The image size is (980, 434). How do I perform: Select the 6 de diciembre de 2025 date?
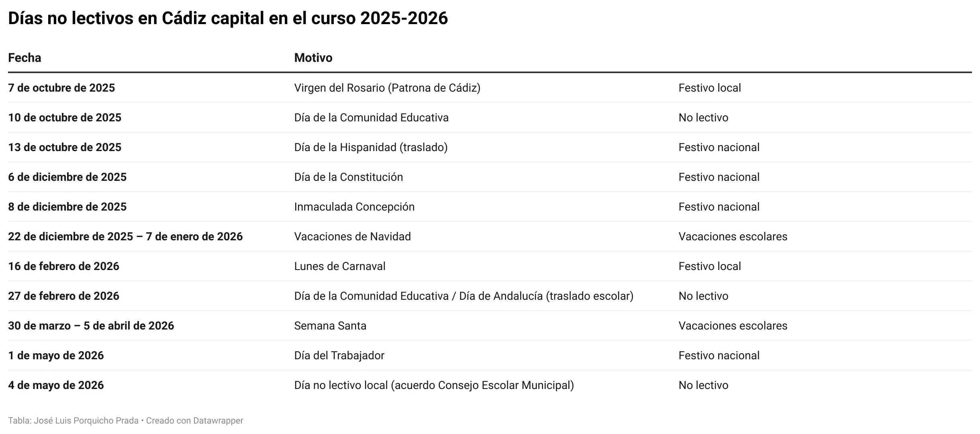click(x=67, y=177)
